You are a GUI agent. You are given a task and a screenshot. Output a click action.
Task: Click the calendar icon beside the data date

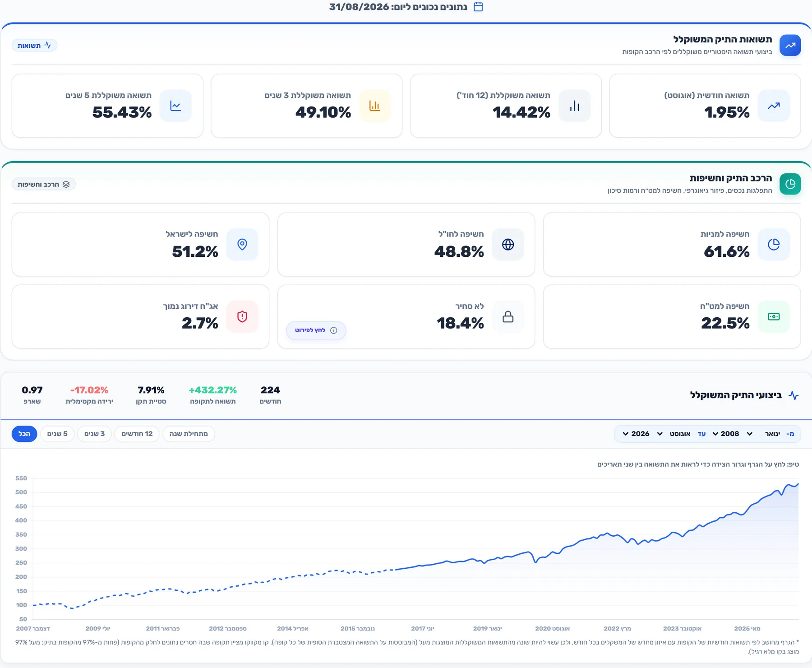tap(478, 7)
